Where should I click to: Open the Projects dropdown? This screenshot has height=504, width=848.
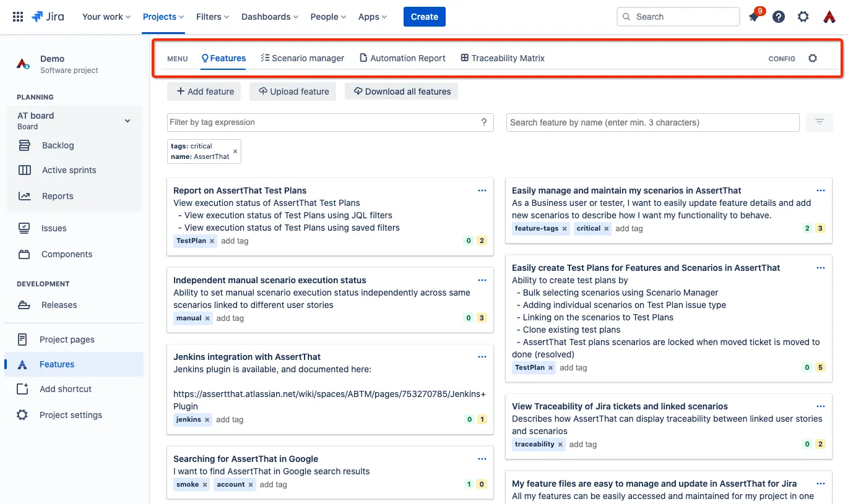click(x=163, y=17)
